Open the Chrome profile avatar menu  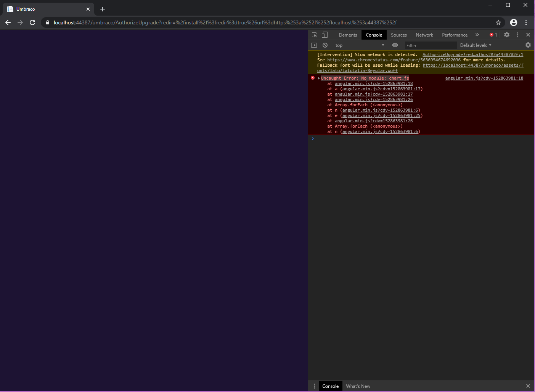pos(514,22)
